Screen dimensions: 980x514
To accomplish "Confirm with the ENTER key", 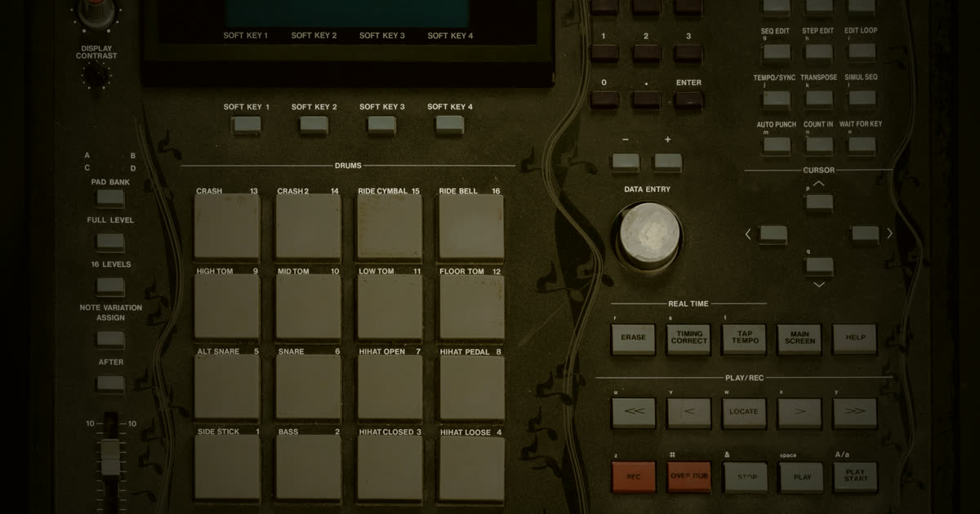I will point(688,100).
